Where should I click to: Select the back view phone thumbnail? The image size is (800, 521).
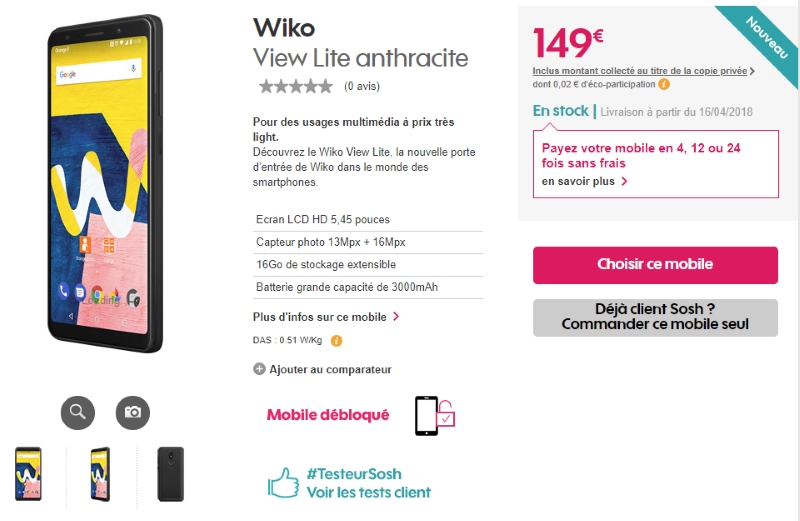[170, 474]
